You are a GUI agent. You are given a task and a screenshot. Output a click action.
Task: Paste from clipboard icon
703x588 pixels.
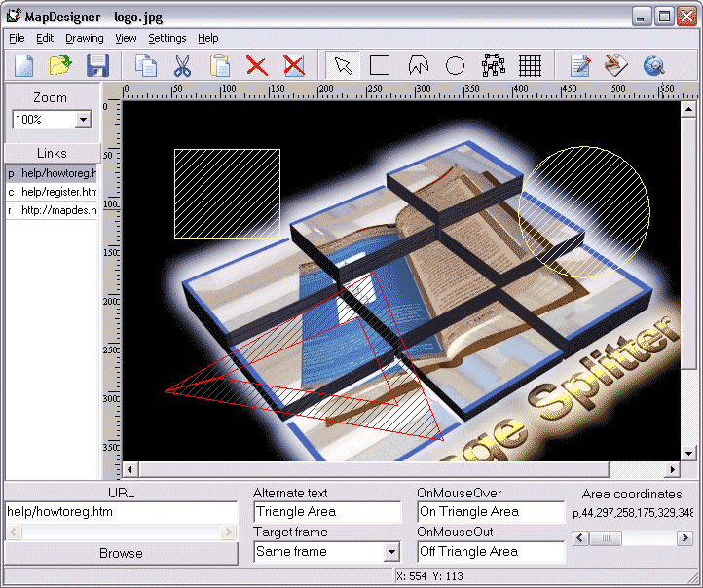tap(220, 65)
